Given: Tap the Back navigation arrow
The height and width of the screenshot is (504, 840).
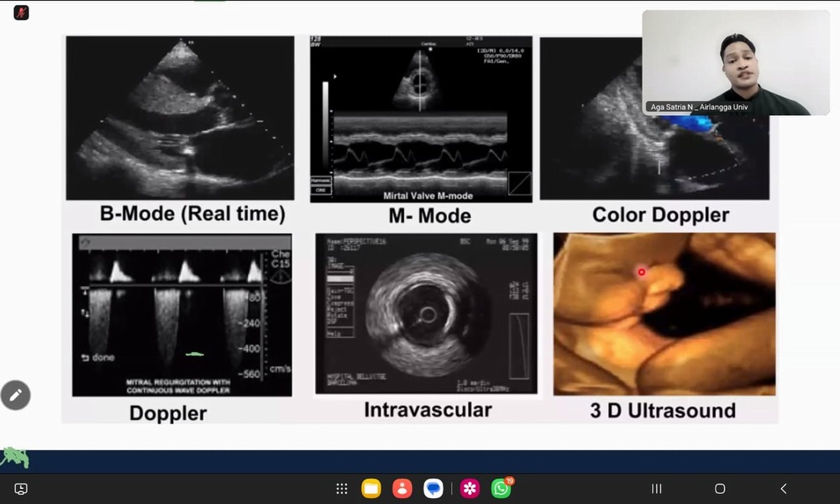Looking at the screenshot, I should click(783, 489).
